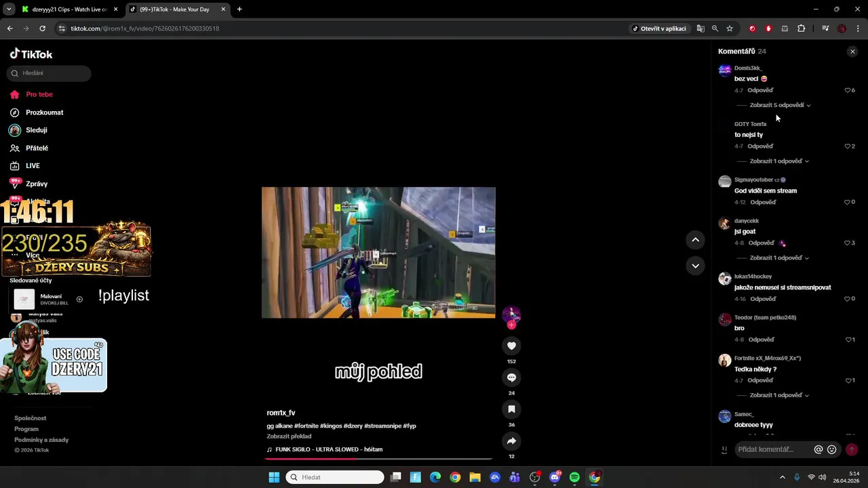
Task: Click 'Zobrazit překlad' under caption
Action: pyautogui.click(x=289, y=436)
